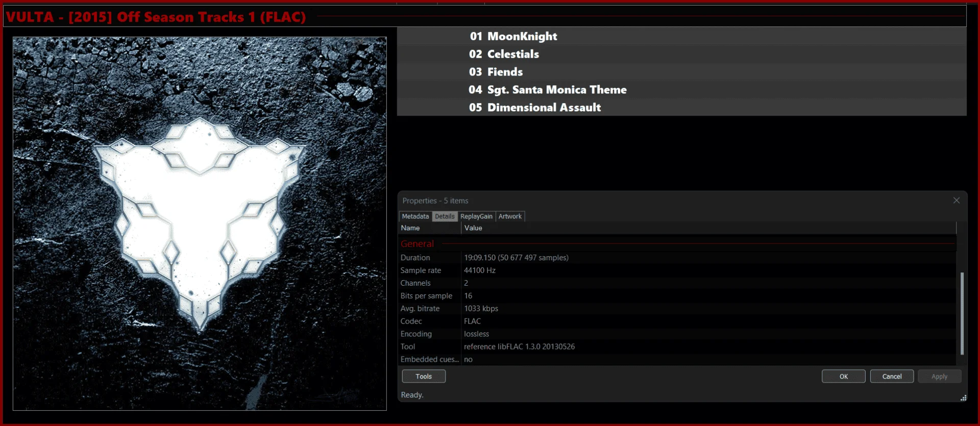Click the Name column header
Image resolution: width=980 pixels, height=426 pixels.
[x=429, y=228]
